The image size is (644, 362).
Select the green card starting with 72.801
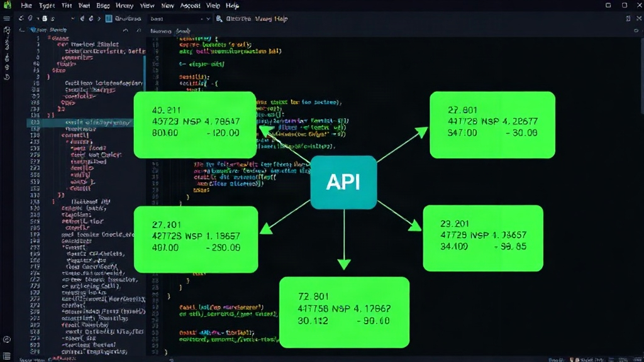coord(344,312)
